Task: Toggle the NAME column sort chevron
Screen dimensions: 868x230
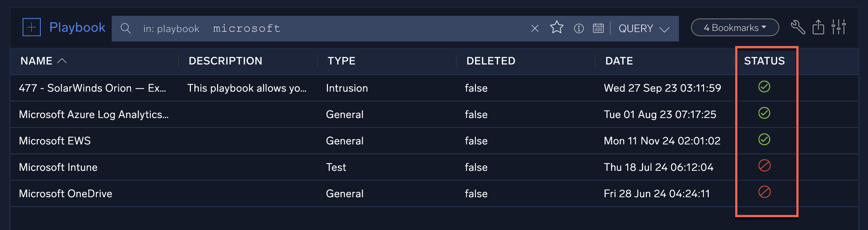Action: (62, 60)
